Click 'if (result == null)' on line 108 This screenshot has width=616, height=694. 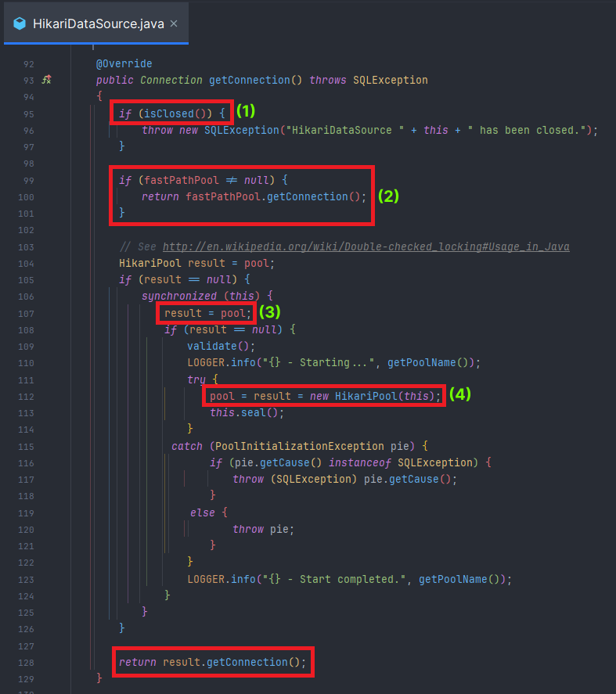223,329
